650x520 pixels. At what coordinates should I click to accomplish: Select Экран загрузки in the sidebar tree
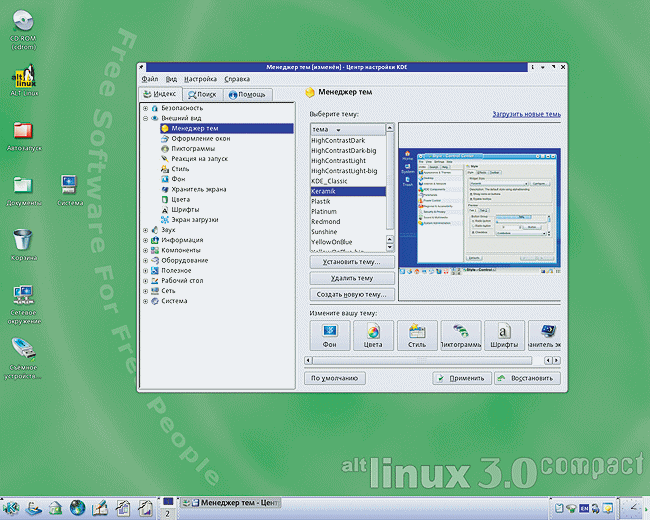pyautogui.click(x=194, y=219)
